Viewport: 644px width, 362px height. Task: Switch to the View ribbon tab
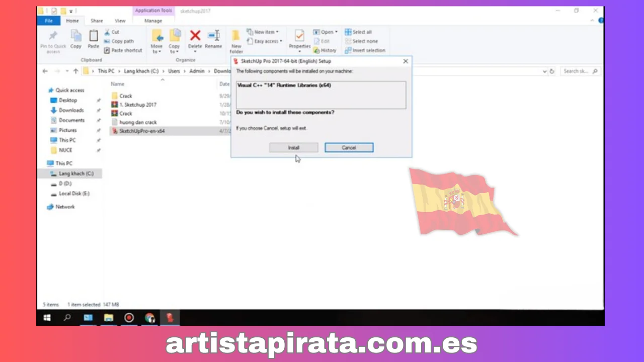pos(120,21)
